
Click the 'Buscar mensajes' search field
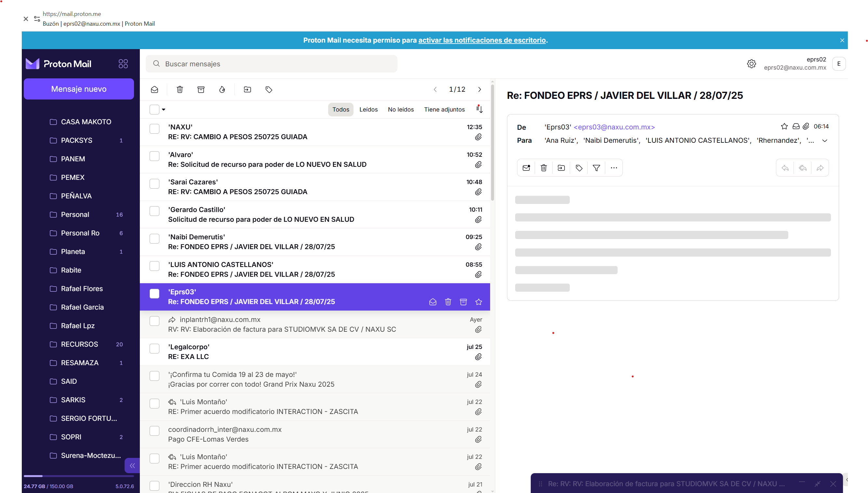pos(271,64)
